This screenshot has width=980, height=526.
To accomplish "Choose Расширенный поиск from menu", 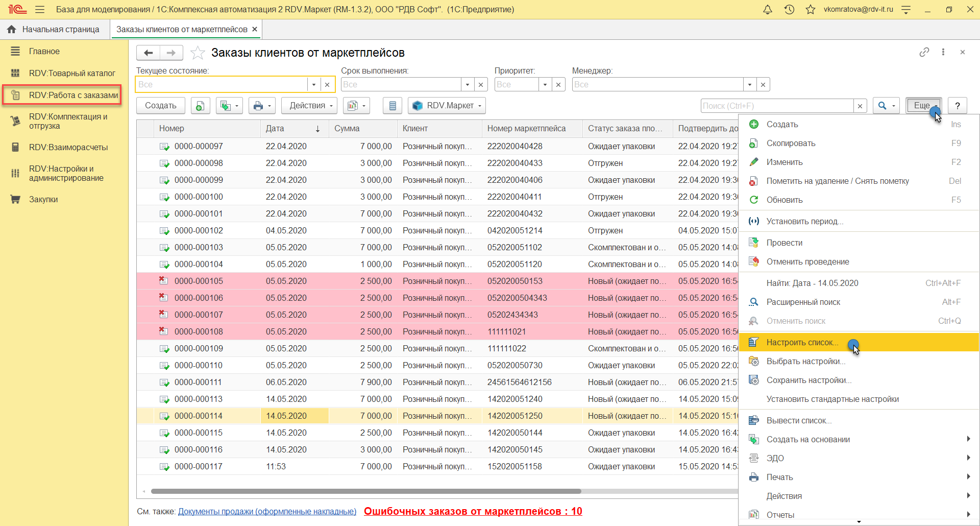I will point(803,302).
